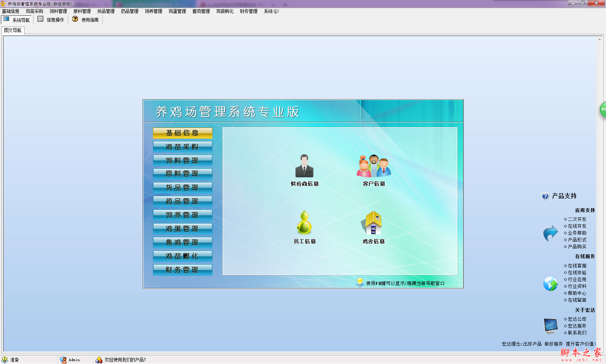Open the 二次开发 link

pos(577,219)
